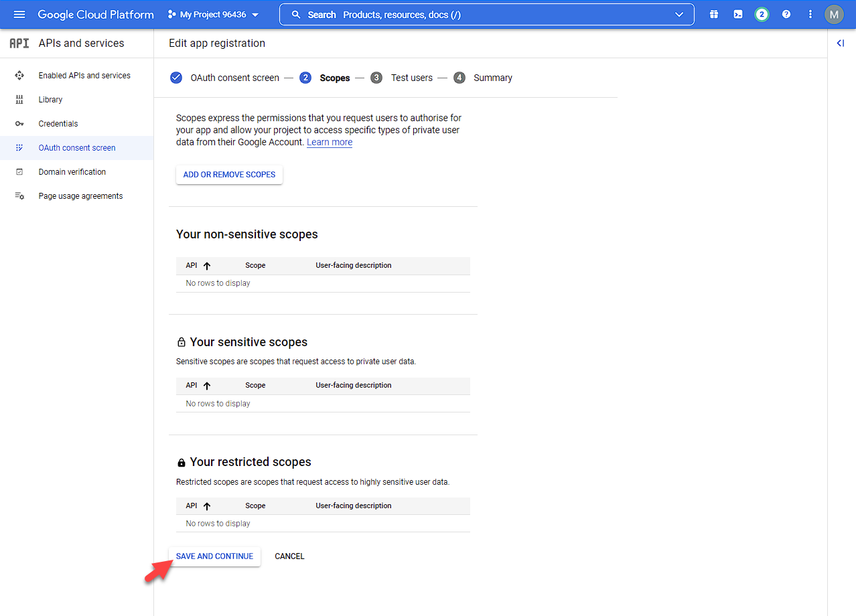Click User-facing description header in non-sensitive table
856x616 pixels.
354,266
